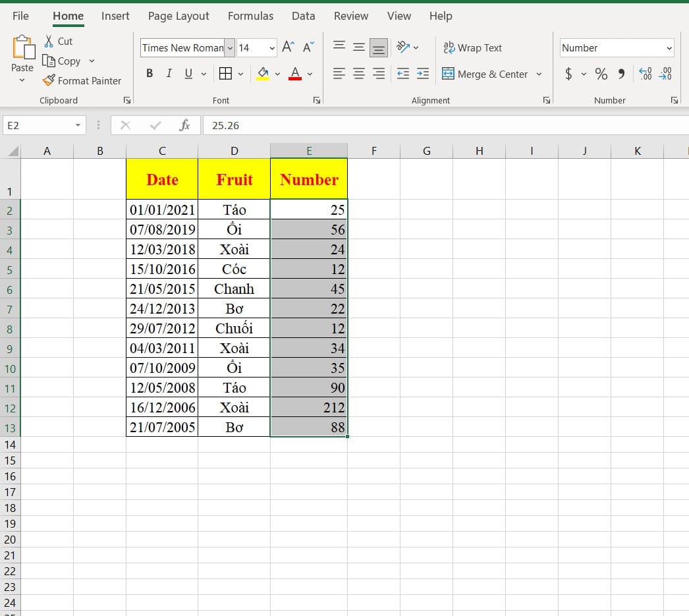Click Increase Decimal button
Viewport: 689px width, 616px height.
pos(645,73)
